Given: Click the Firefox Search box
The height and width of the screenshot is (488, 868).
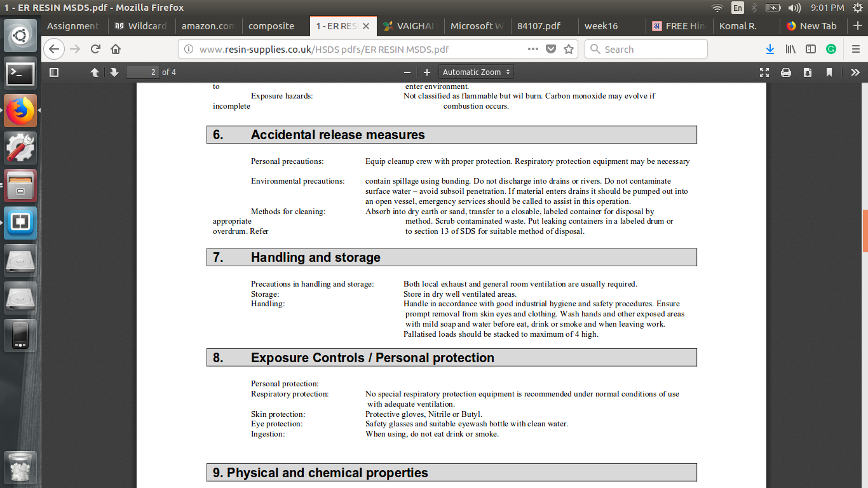Looking at the screenshot, I should [646, 49].
